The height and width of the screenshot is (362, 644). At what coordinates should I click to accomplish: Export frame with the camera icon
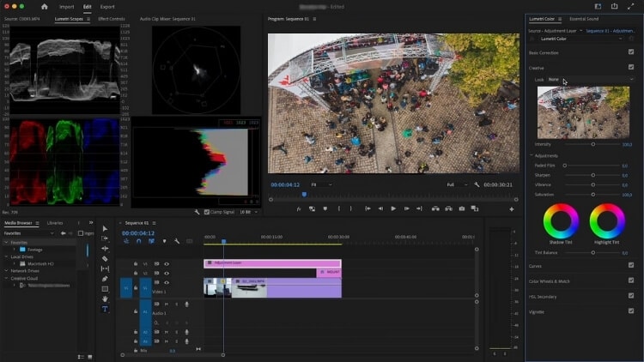pyautogui.click(x=462, y=208)
